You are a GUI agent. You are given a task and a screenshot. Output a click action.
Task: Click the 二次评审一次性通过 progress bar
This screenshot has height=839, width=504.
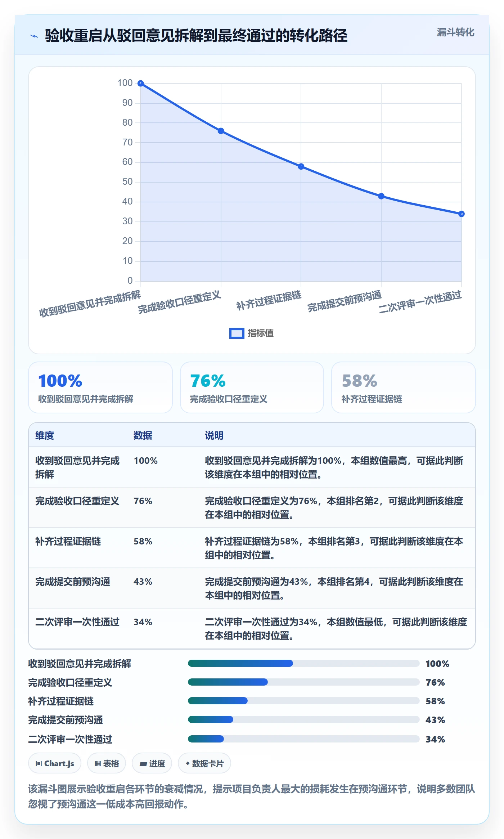[303, 739]
